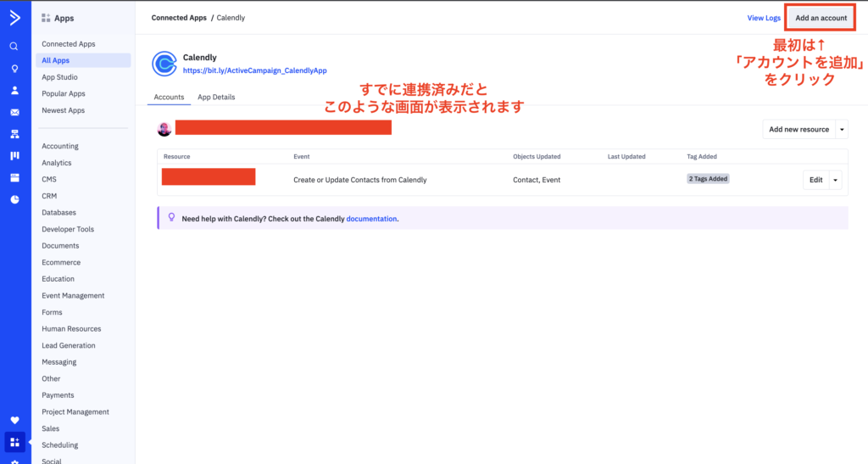Click 'Create or Update Contacts from Calendly' text
The image size is (868, 464).
pyautogui.click(x=359, y=180)
